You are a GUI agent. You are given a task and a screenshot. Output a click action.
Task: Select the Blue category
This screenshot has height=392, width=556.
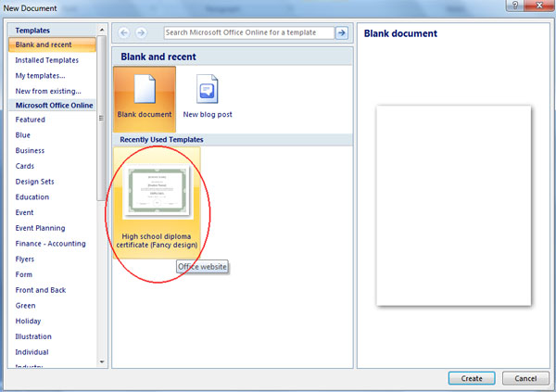[22, 135]
